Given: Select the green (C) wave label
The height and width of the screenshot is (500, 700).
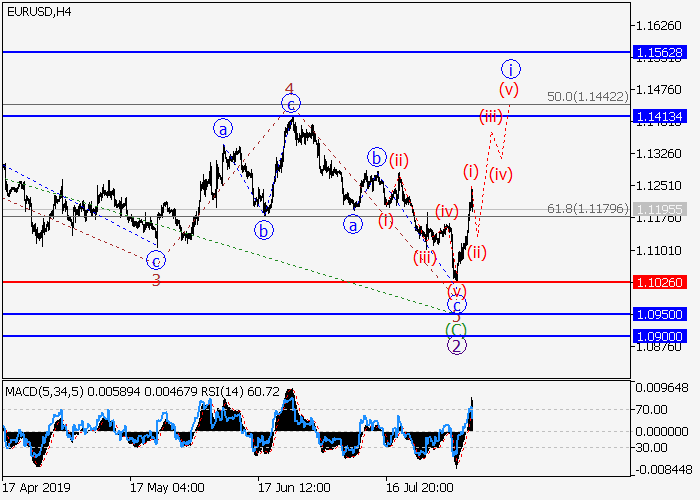Looking at the screenshot, I should point(456,328).
